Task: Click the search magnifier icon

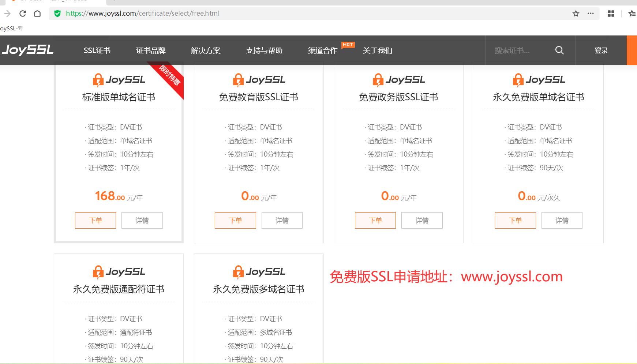Action: click(x=559, y=50)
